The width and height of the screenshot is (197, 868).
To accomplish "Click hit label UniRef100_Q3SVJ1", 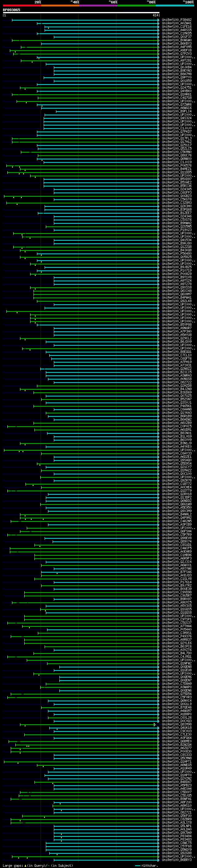I will 177,402.
